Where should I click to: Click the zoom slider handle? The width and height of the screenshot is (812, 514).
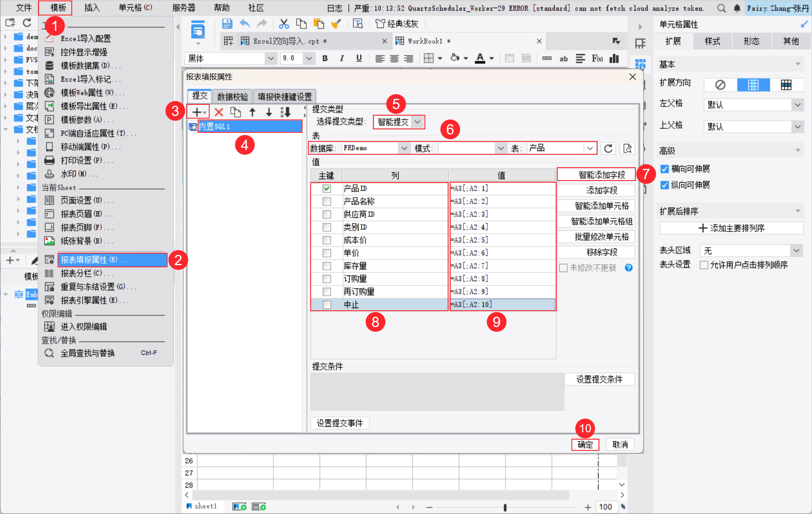[x=505, y=507]
